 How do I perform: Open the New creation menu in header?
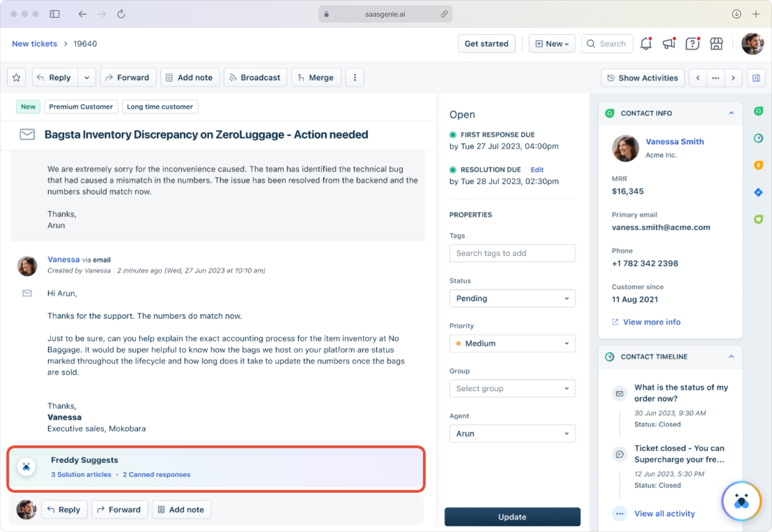(552, 43)
